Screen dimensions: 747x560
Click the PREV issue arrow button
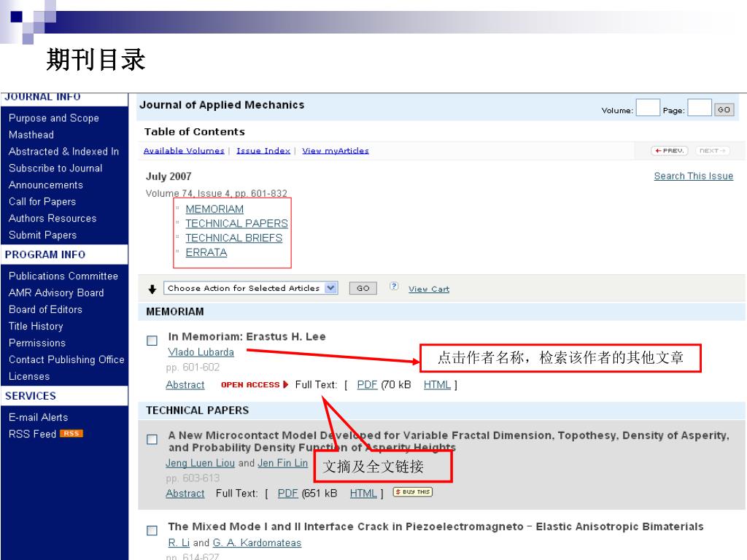[670, 150]
